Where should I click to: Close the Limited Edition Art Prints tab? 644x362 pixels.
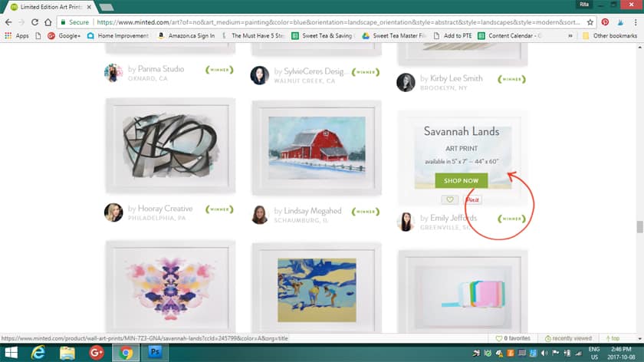[x=89, y=7]
